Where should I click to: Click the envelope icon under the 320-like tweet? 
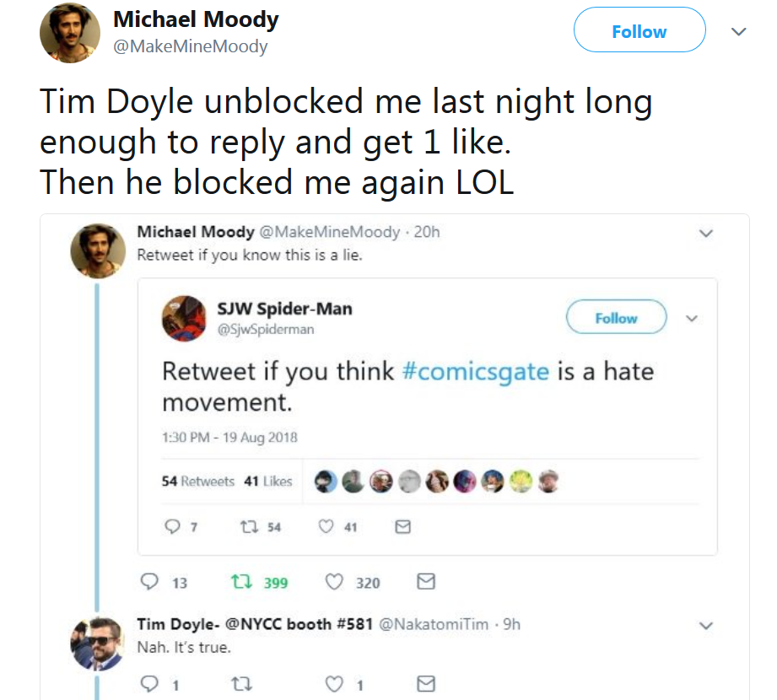426,581
